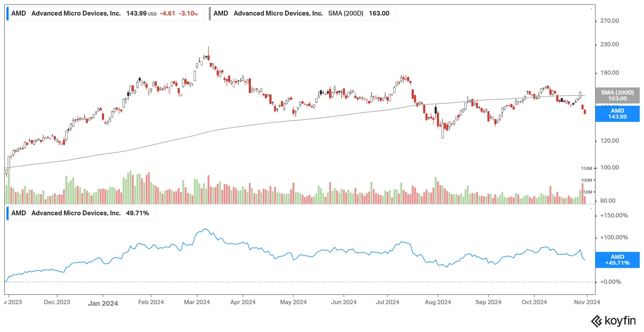
Task: Click the 230.00 price axis label
Action: [x=609, y=45]
